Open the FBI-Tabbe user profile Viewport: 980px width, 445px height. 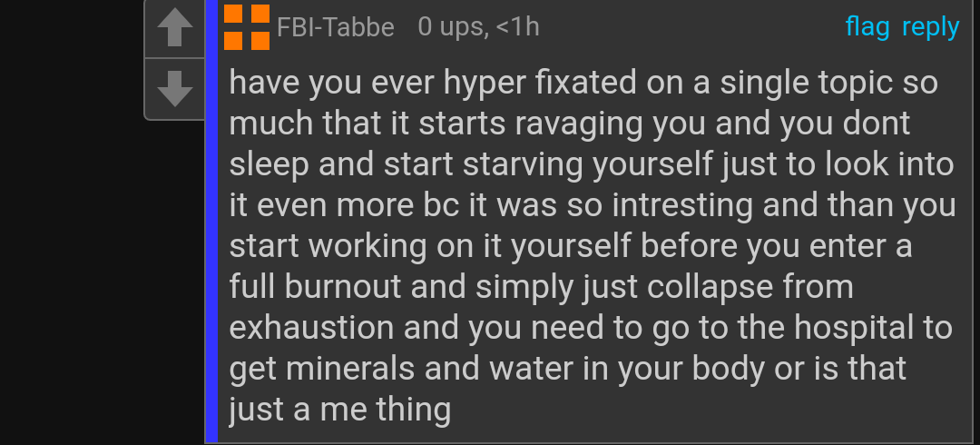pos(336,27)
